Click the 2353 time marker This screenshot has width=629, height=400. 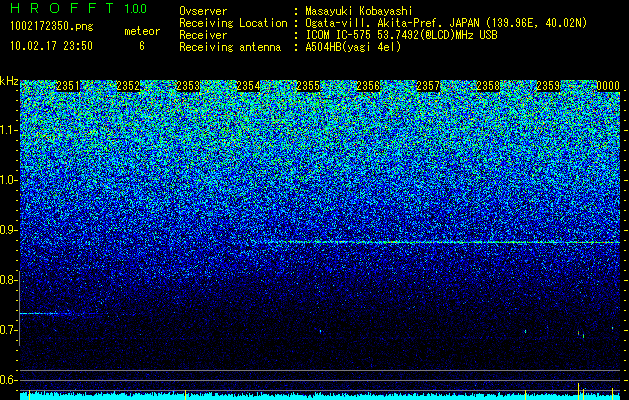coord(188,86)
